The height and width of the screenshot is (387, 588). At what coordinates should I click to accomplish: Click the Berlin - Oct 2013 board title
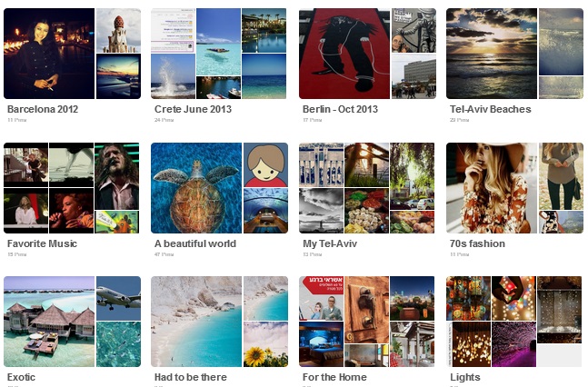(340, 109)
